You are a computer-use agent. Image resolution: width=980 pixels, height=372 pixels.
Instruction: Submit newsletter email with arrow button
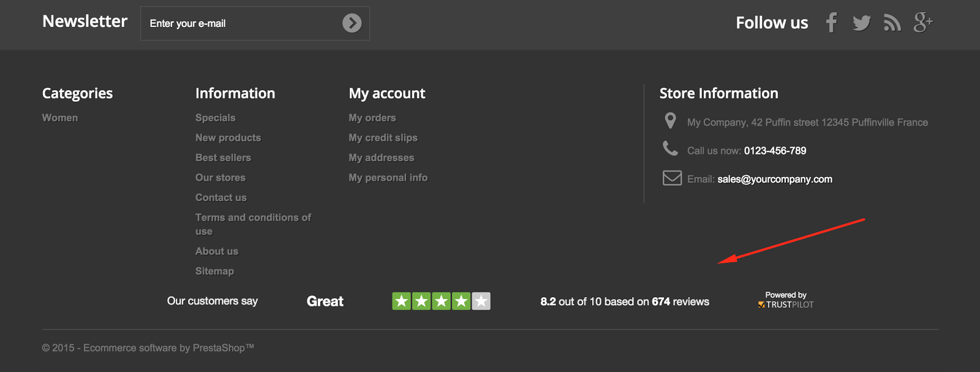click(x=352, y=23)
